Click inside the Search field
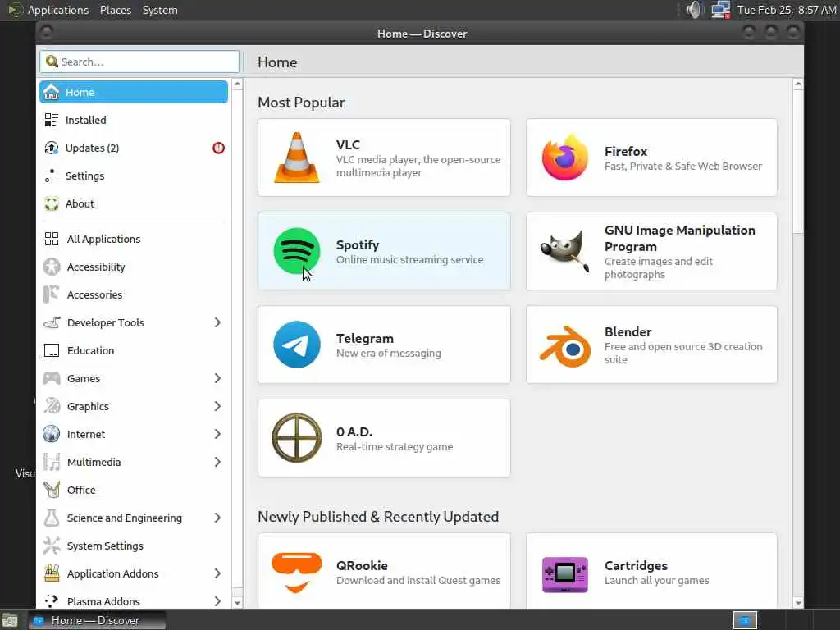This screenshot has height=630, width=840. pyautogui.click(x=139, y=62)
